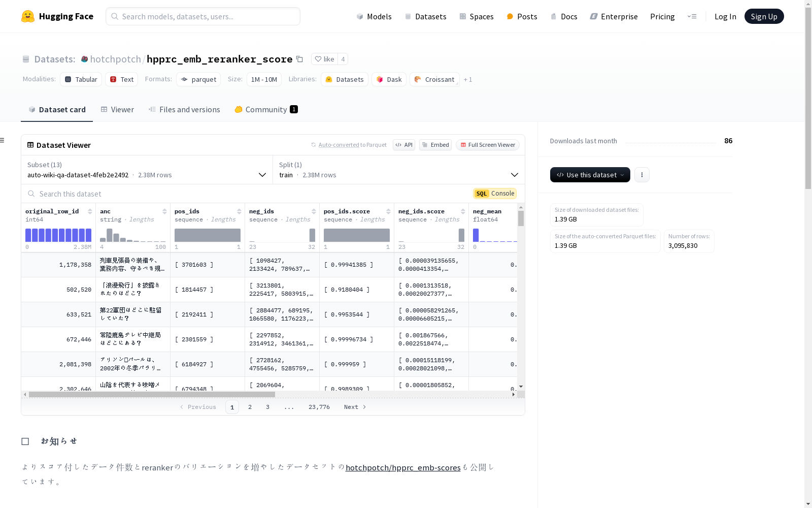Click hotchpotch user avatar icon

85,59
